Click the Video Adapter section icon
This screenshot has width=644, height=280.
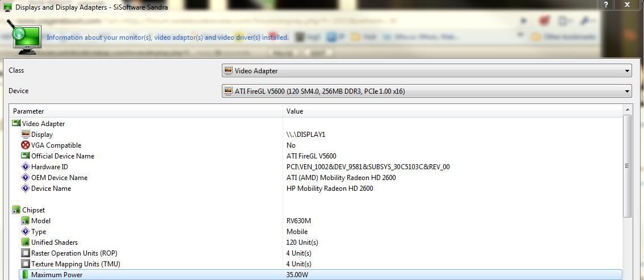[16, 123]
